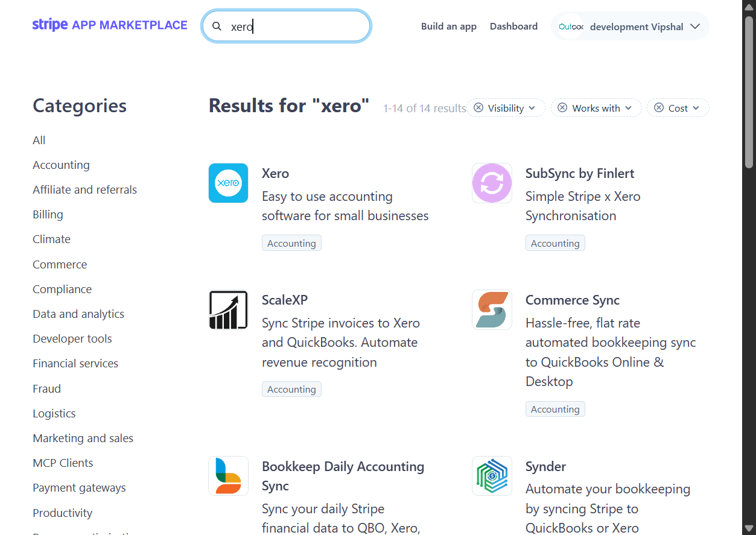Clear the Works with filter circle-x icon
Screen dimensions: 756x535
562,108
